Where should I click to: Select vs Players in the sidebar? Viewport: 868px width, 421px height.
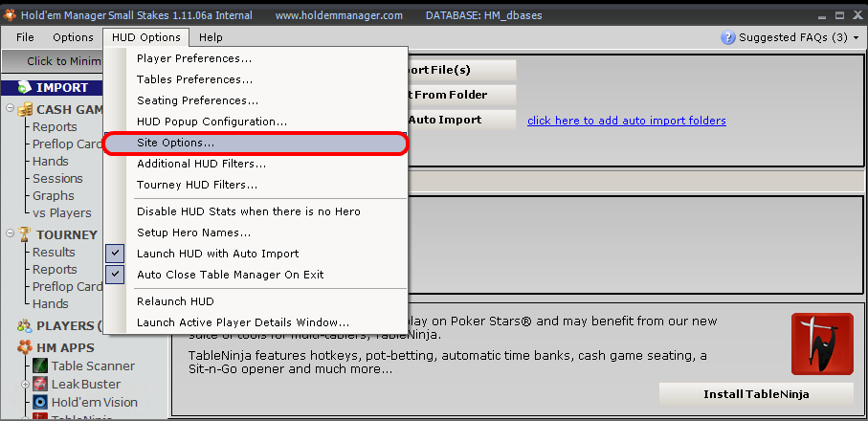tap(61, 212)
